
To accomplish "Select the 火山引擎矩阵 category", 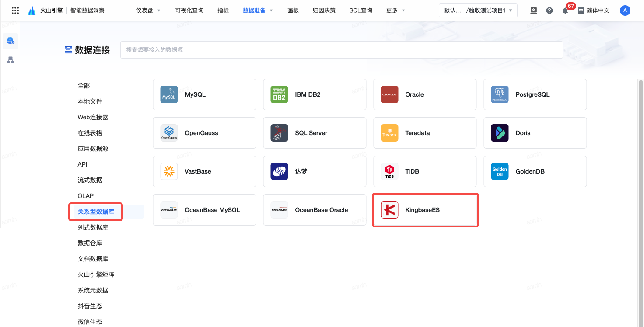I will pyautogui.click(x=96, y=275).
